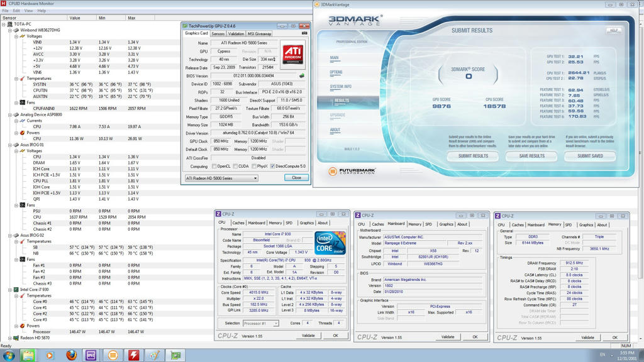Enable the CUDA checkbox in GPU-Z
Screen dimensions: 644x362
(x=235, y=166)
